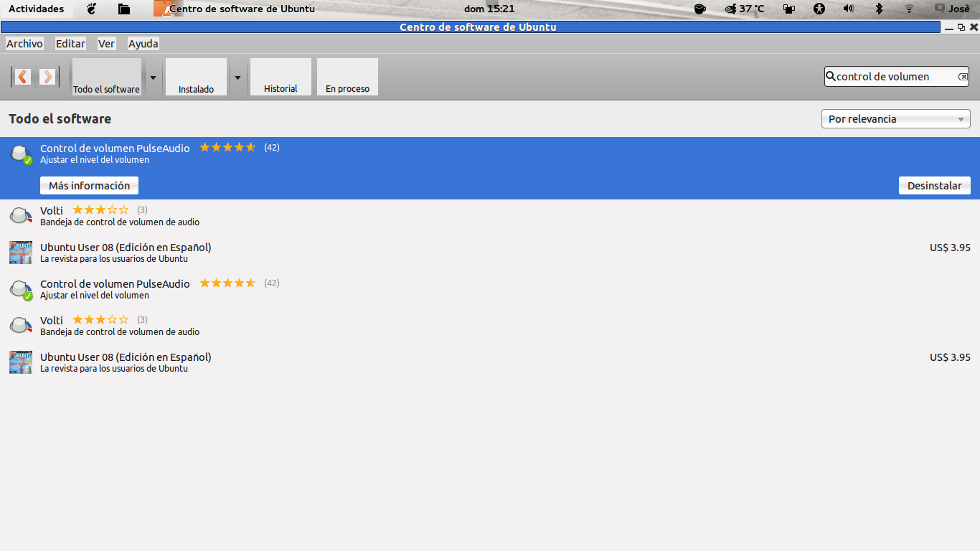980x551 pixels.
Task: Open the Actividades overview
Action: click(x=36, y=9)
